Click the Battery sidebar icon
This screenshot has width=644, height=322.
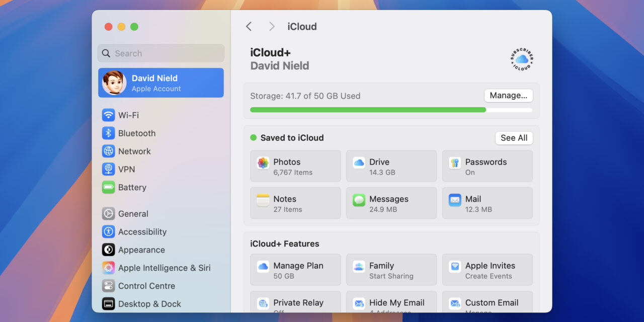coord(109,188)
